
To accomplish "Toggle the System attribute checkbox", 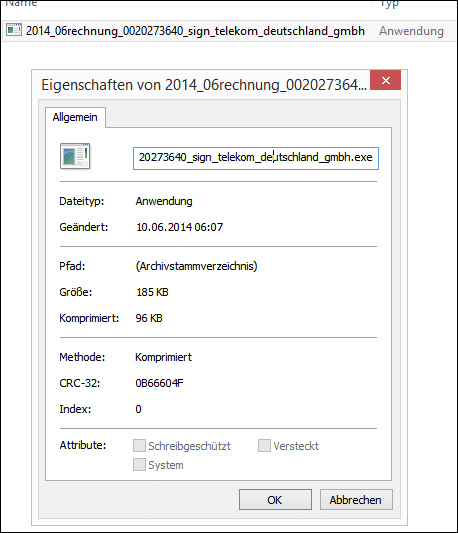I will click(x=139, y=465).
